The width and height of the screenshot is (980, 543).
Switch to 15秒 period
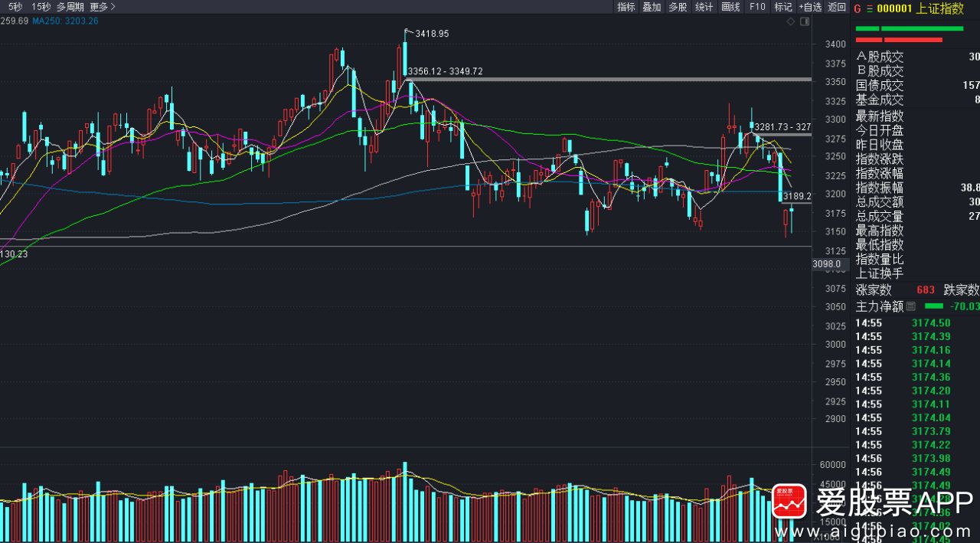point(41,7)
